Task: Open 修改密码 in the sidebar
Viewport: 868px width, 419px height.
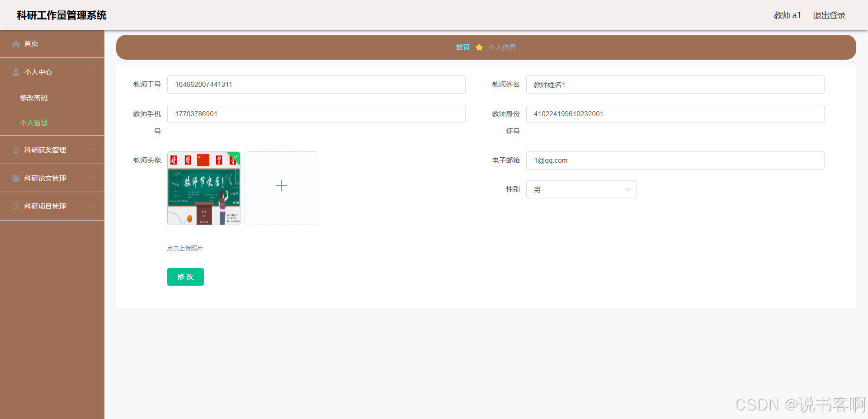Action: tap(33, 98)
